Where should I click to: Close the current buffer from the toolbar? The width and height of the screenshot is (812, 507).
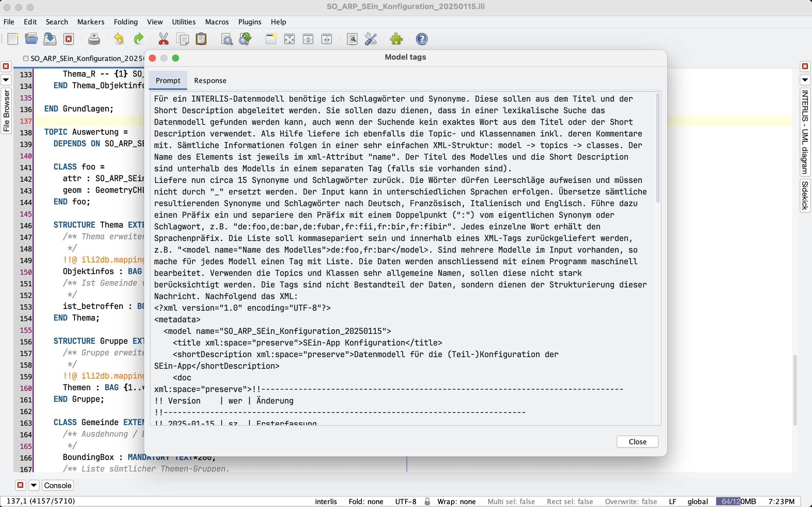click(69, 39)
